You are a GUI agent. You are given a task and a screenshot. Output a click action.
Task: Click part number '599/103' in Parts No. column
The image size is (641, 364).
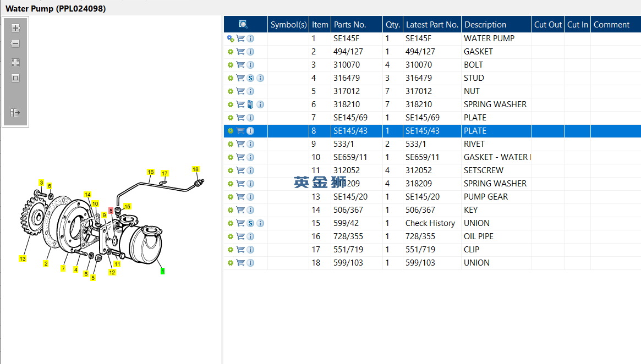(x=348, y=263)
